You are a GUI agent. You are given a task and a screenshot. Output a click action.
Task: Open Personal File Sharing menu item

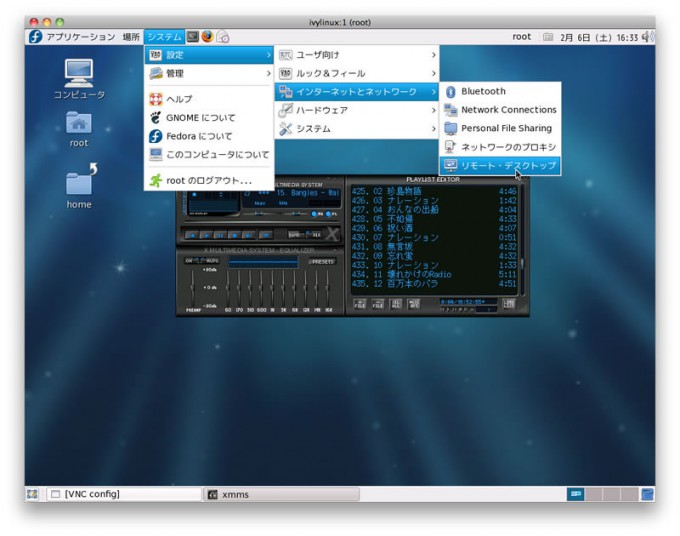click(x=500, y=128)
